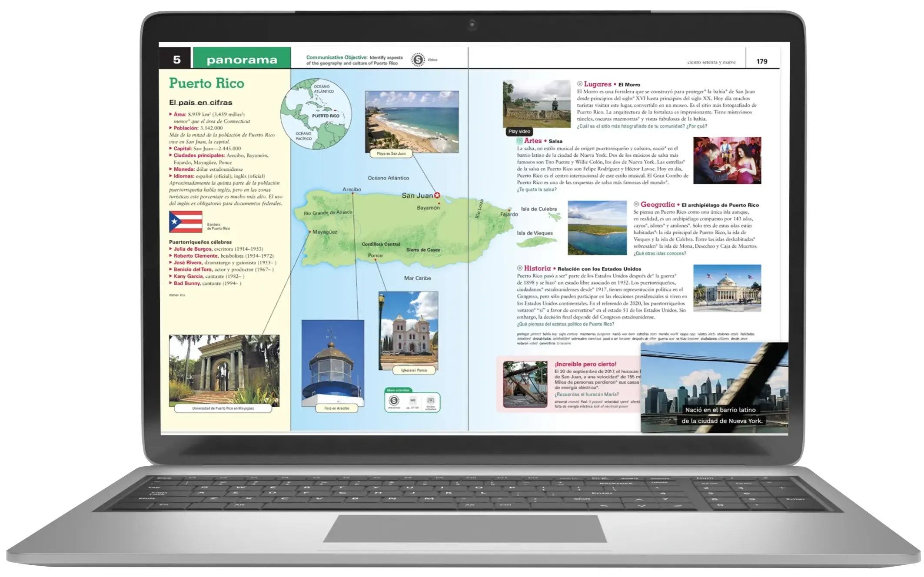Open the archipelago island photo

[597, 228]
